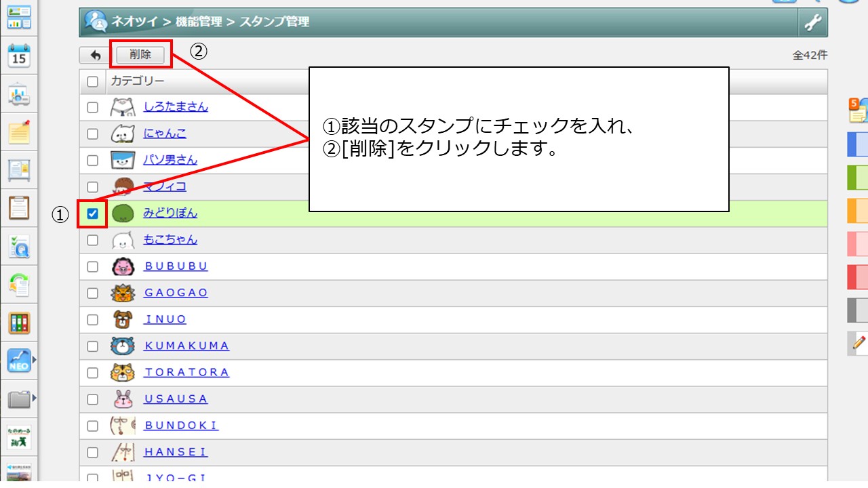The width and height of the screenshot is (868, 488).
Task: Check the KUMAKUMA checkbox
Action: [93, 346]
